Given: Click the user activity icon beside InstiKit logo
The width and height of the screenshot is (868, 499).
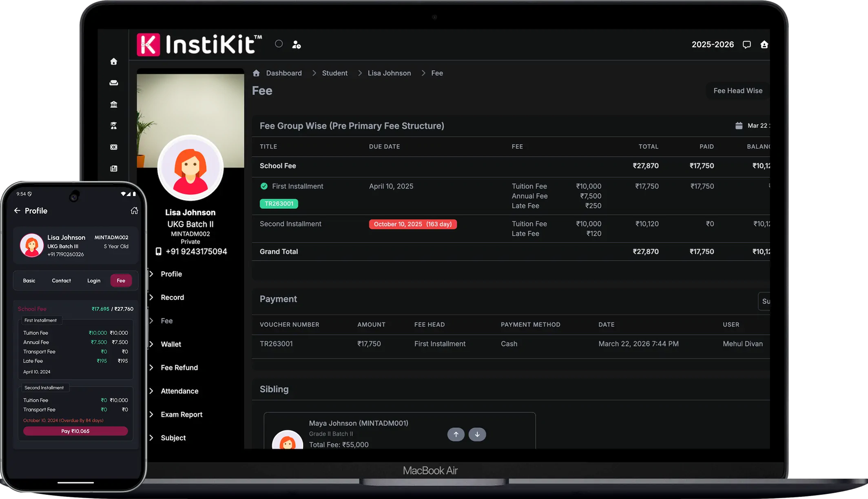Looking at the screenshot, I should tap(297, 44).
